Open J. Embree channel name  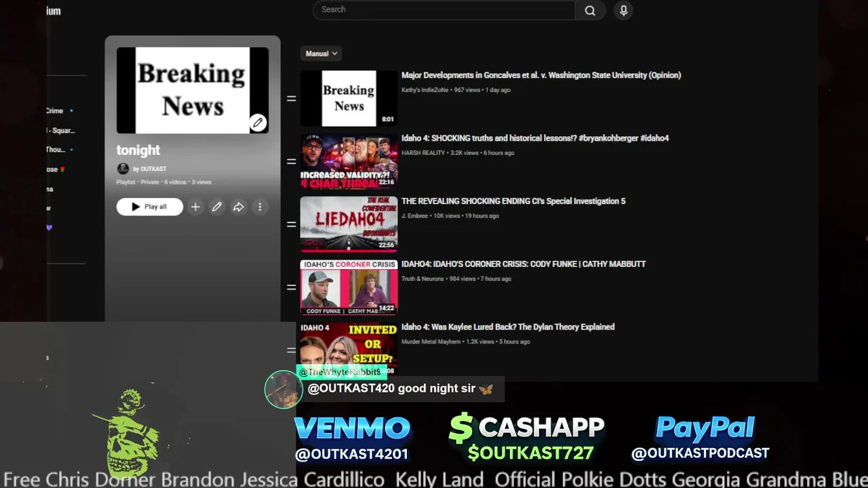(x=414, y=216)
